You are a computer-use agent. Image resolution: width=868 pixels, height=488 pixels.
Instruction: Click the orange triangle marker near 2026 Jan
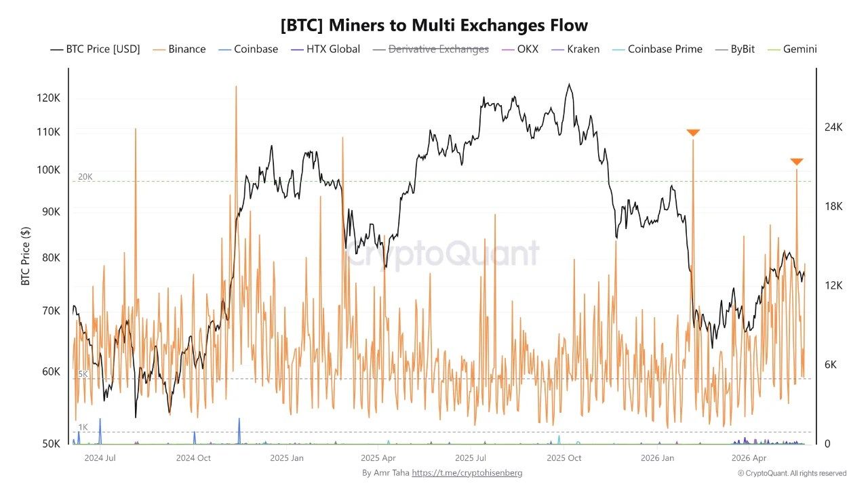pyautogui.click(x=692, y=133)
